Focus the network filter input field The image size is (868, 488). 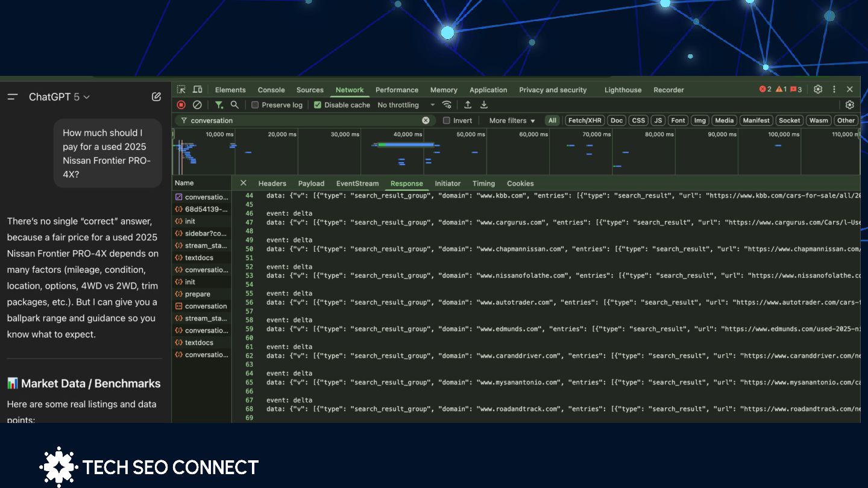(304, 120)
